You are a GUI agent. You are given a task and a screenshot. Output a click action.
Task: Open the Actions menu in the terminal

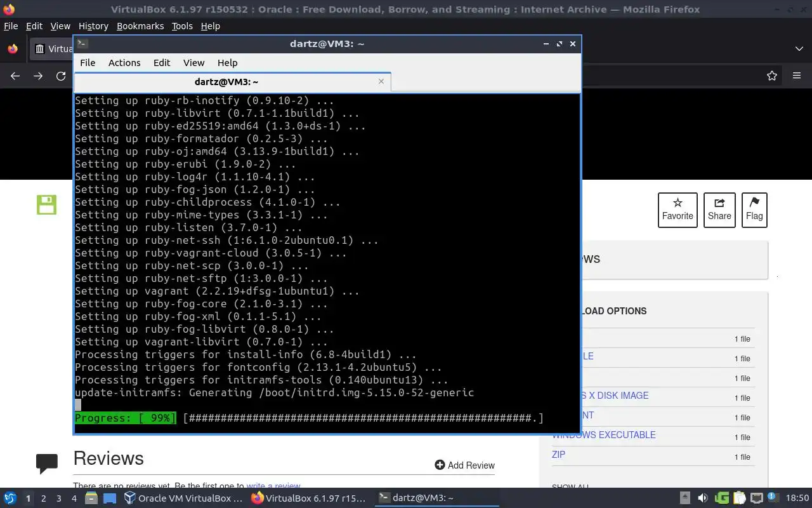(124, 63)
